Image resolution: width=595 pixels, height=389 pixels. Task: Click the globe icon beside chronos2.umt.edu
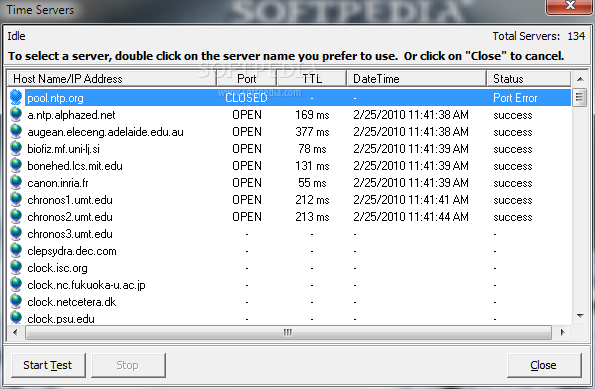pos(16,217)
